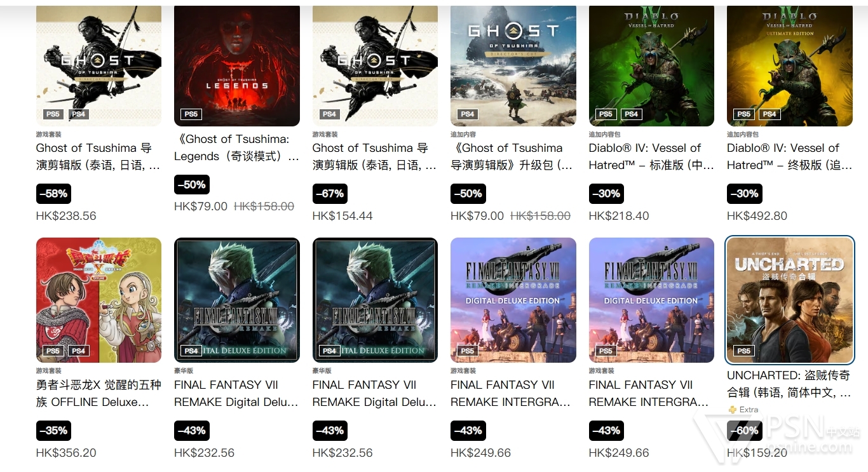Open Dragon Quest X cover thumbnail
Screen dimensions: 868x472
point(98,300)
